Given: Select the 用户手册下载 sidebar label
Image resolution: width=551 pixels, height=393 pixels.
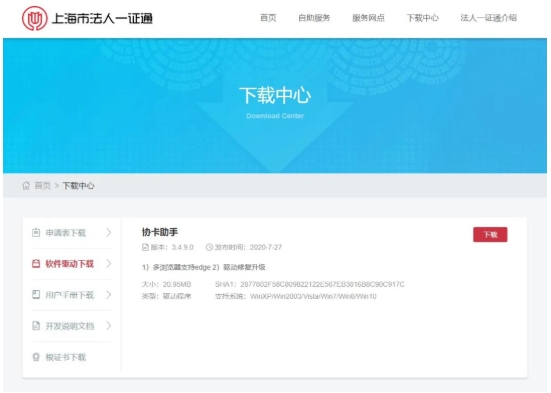Looking at the screenshot, I should [x=70, y=295].
